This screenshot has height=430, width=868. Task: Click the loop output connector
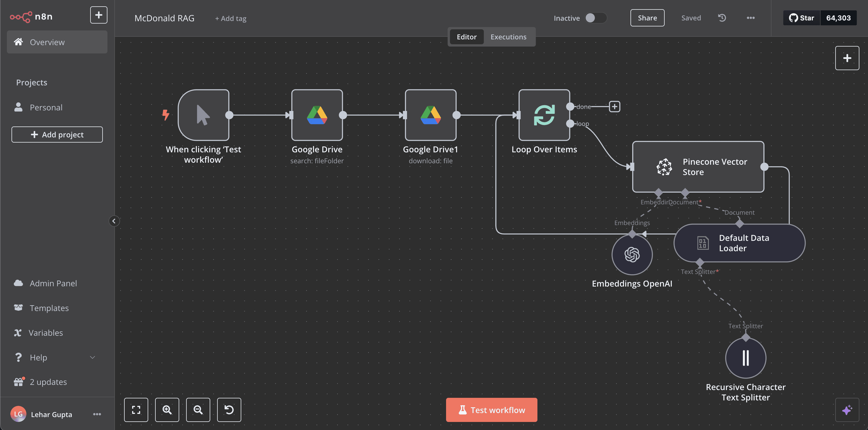[x=570, y=124]
